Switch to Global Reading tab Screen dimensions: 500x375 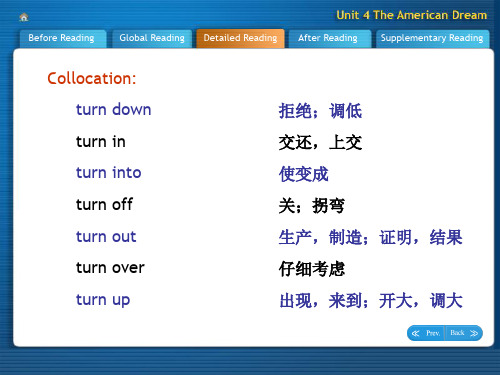152,39
